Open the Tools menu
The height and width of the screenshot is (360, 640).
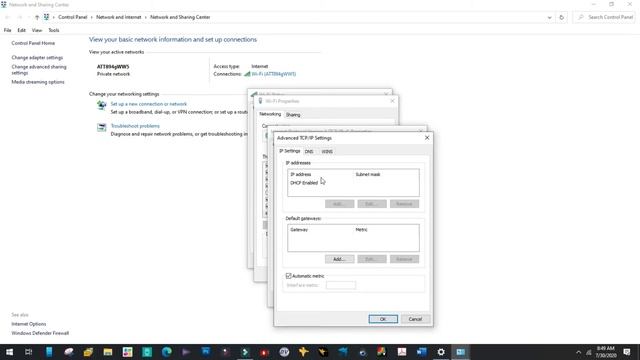coord(53,30)
